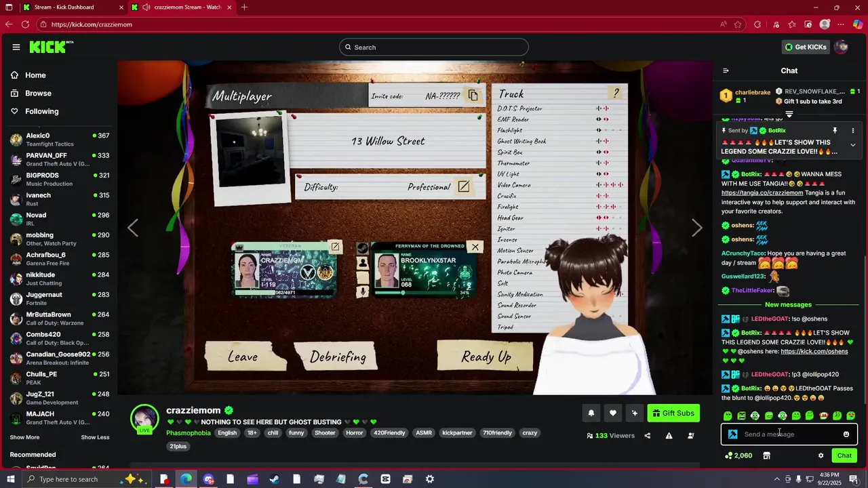Open three-dot options on pinned message
Screen dimensions: 868x488
point(853,131)
